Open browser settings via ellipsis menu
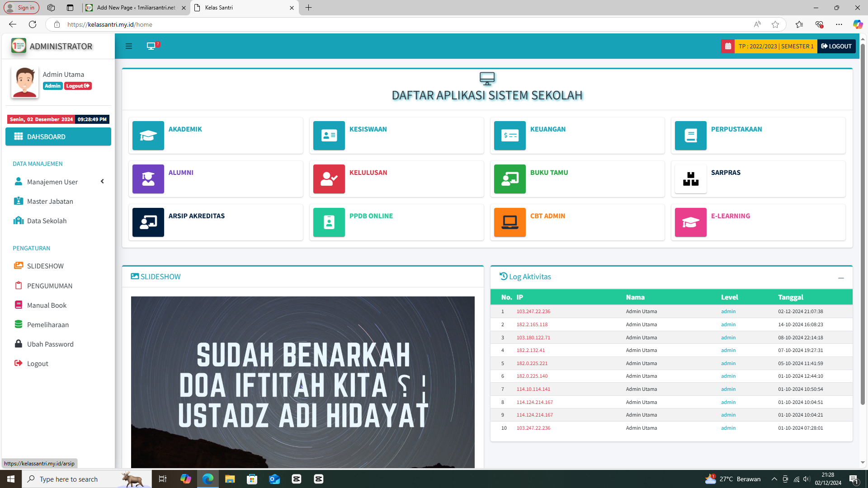 coord(839,24)
